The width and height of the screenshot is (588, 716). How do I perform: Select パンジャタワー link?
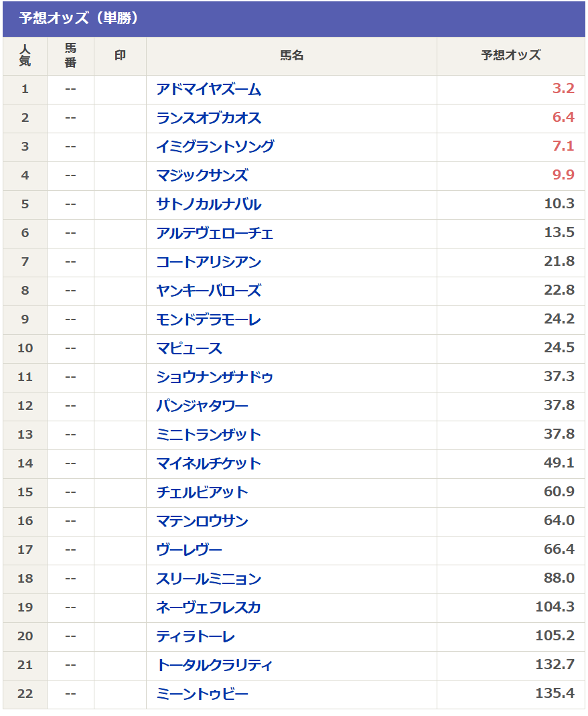[x=202, y=407]
